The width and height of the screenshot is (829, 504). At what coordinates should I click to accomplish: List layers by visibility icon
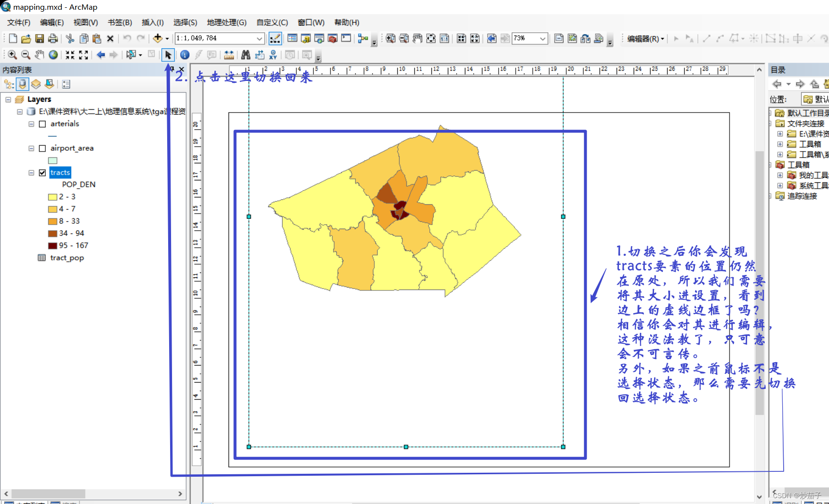click(36, 84)
